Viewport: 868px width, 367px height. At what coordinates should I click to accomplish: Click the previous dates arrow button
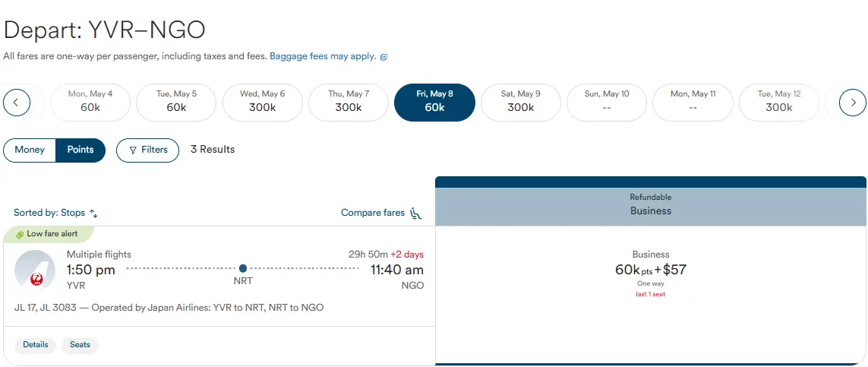[17, 102]
